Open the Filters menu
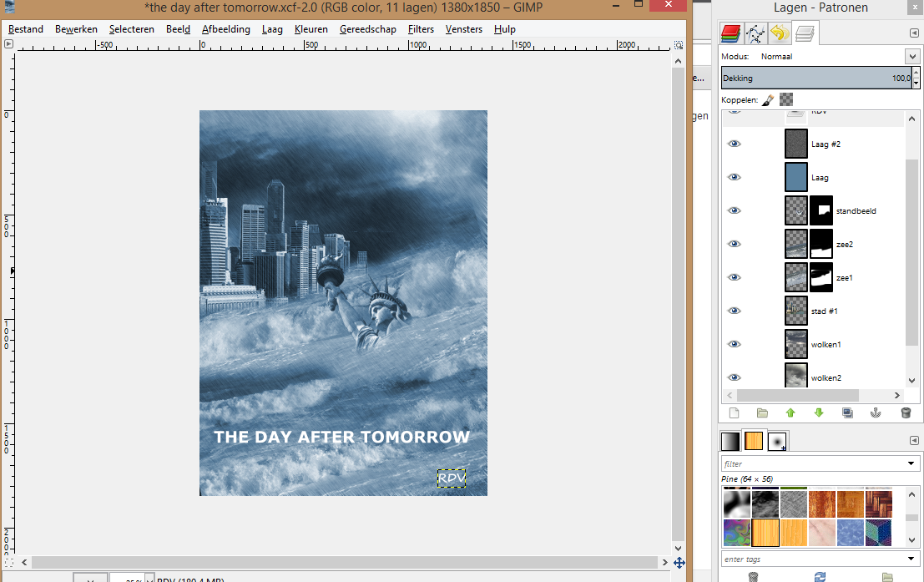 tap(421, 29)
